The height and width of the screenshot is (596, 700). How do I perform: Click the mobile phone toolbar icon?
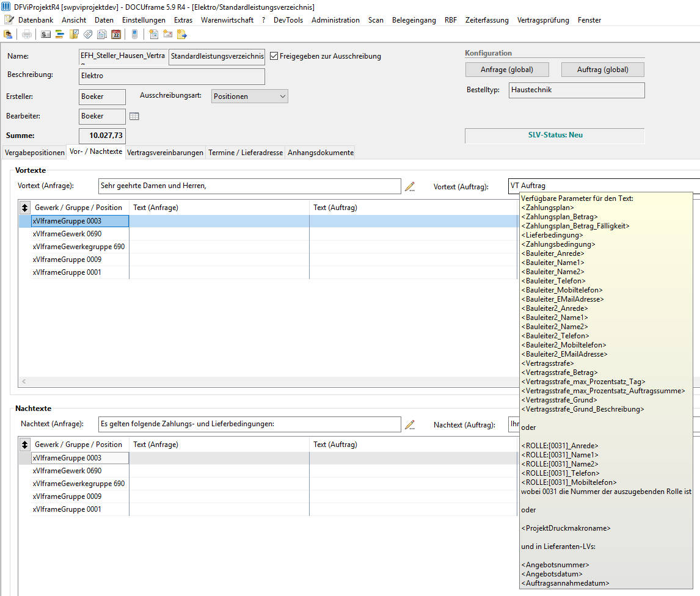coord(135,34)
